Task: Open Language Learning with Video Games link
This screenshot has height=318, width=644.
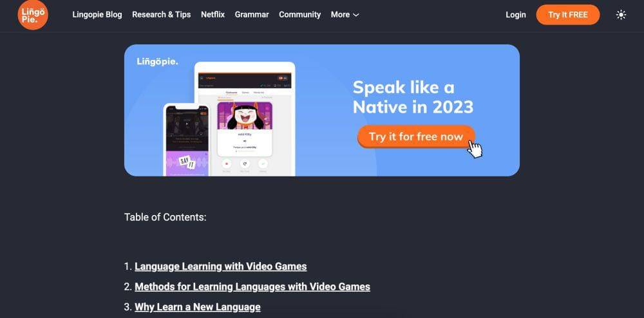Action: (x=220, y=267)
